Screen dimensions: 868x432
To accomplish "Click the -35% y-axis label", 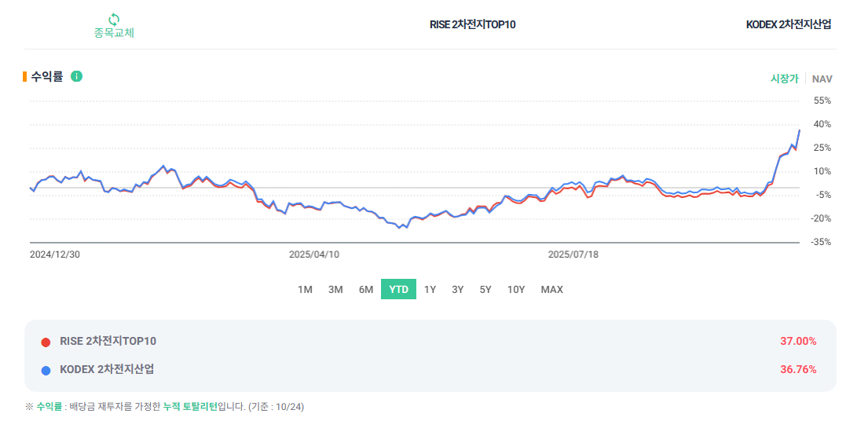I will pyautogui.click(x=822, y=242).
